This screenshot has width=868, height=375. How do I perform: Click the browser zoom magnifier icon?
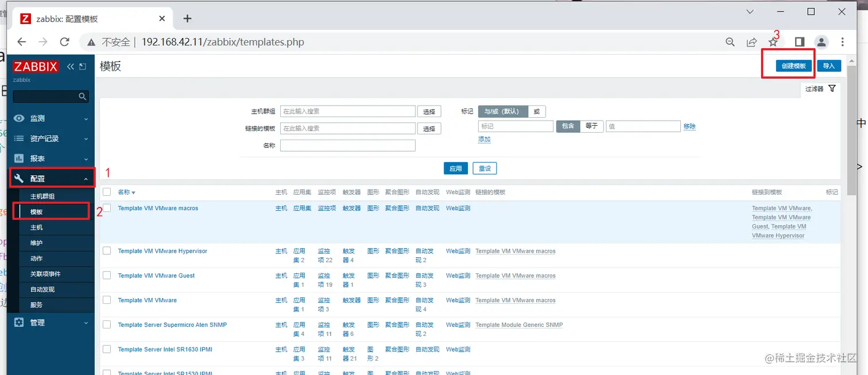pyautogui.click(x=730, y=42)
